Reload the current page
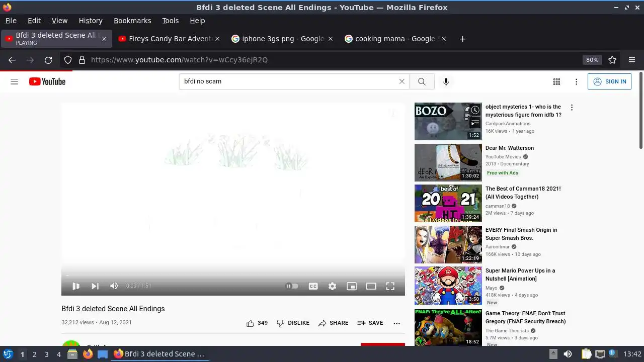The image size is (644, 362). (48, 60)
